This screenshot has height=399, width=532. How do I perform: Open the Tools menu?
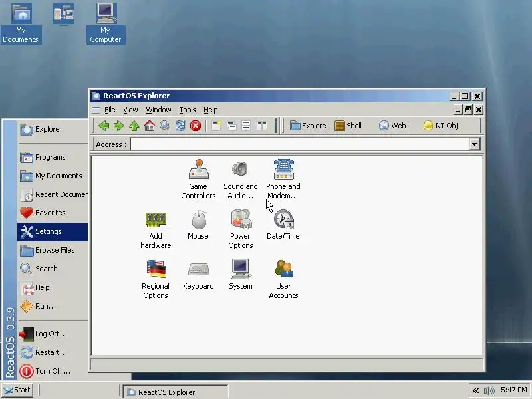[188, 110]
